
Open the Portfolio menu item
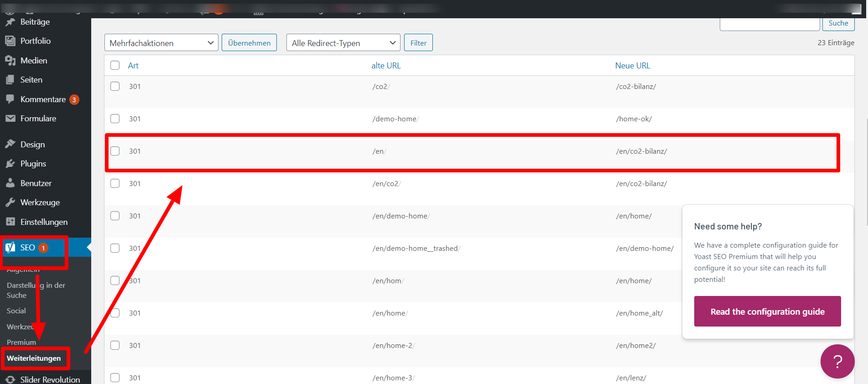coord(36,41)
